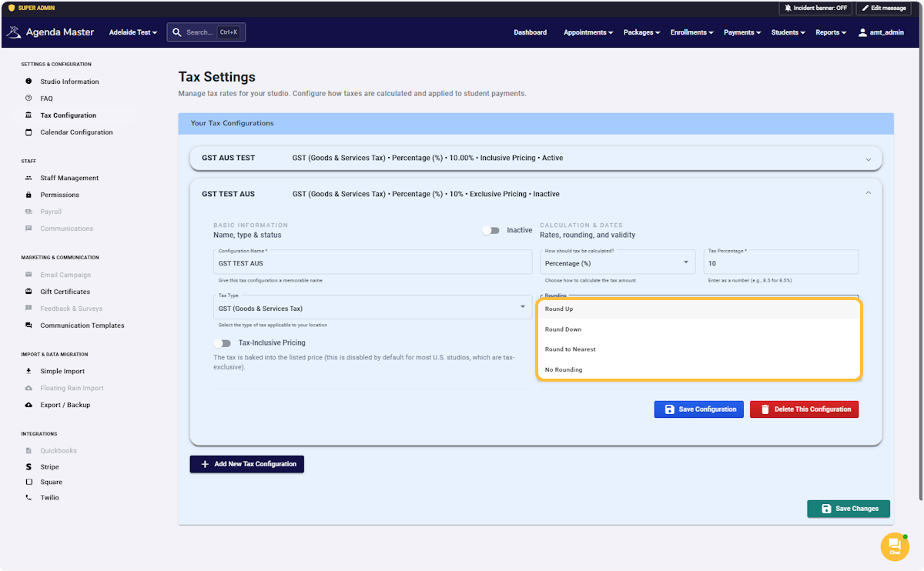Toggle the Inactive status switch
This screenshot has width=924, height=571.
490,230
